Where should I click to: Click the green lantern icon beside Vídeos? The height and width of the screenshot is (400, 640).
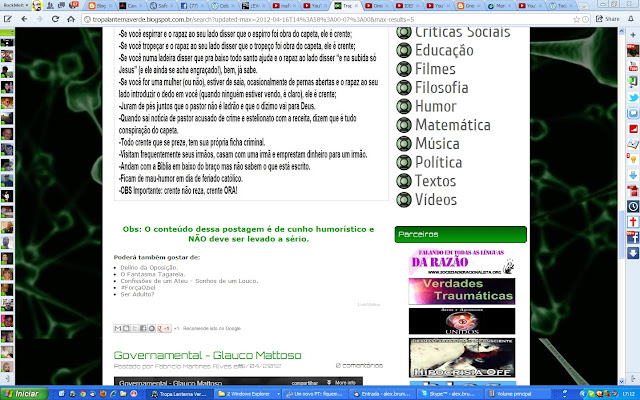coord(404,200)
